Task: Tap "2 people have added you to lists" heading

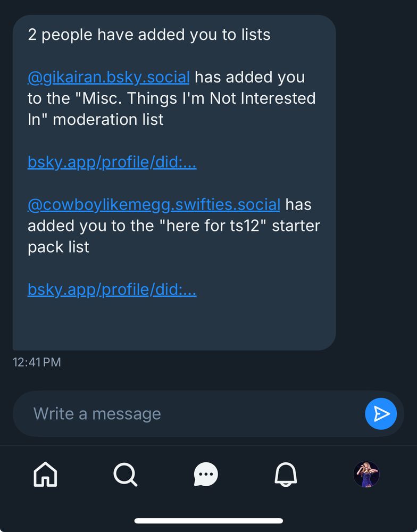Action: [149, 35]
